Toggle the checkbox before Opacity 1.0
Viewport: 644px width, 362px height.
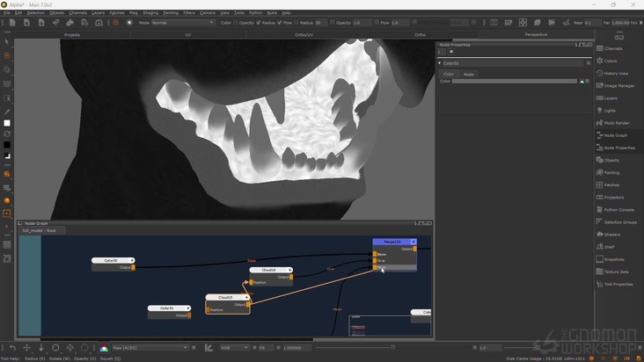(333, 23)
